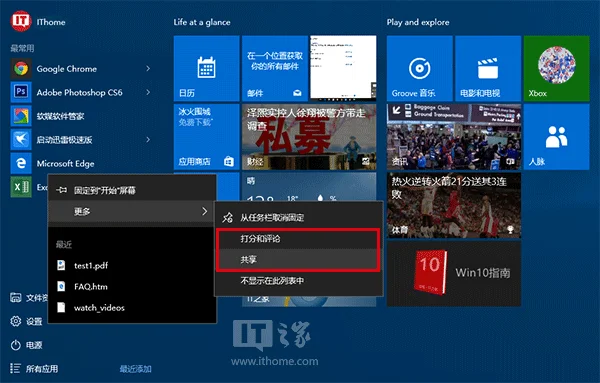The image size is (600, 383).
Task: Open the Groove 音乐 tile
Action: click(x=420, y=68)
